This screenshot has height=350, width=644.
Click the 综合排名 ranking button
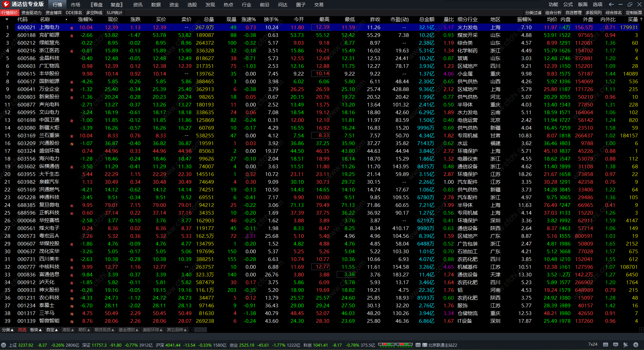click(x=614, y=13)
